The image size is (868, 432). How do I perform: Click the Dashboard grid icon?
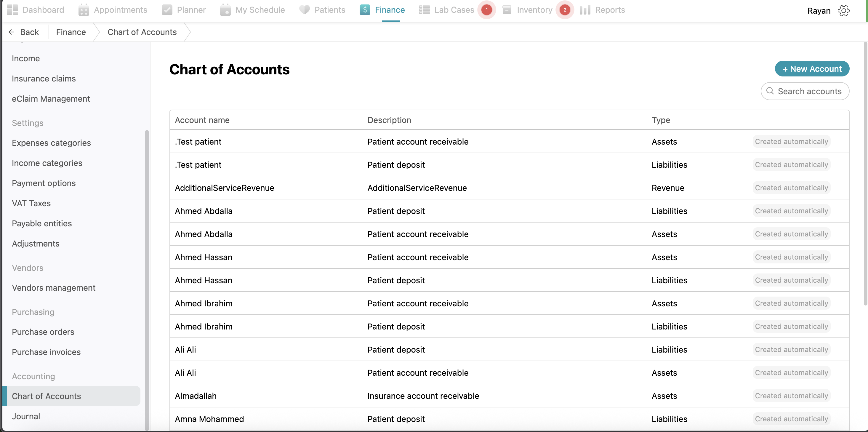click(x=12, y=10)
